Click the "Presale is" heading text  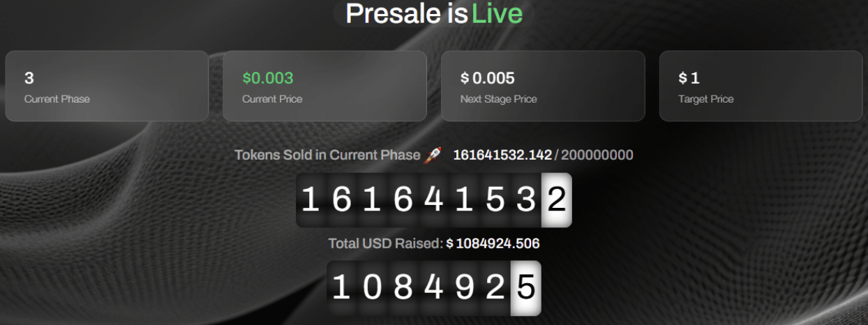tap(406, 14)
